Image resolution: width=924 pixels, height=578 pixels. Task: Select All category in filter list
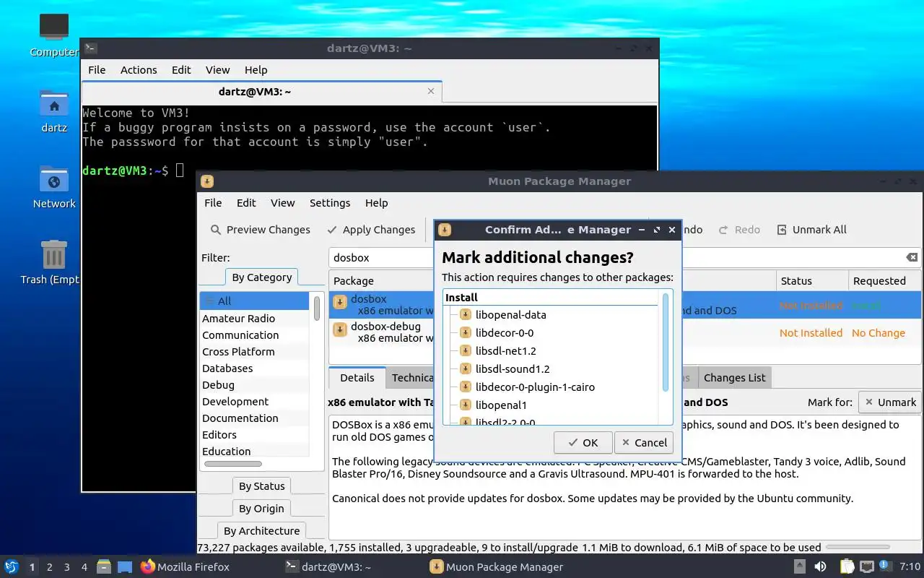pyautogui.click(x=254, y=301)
